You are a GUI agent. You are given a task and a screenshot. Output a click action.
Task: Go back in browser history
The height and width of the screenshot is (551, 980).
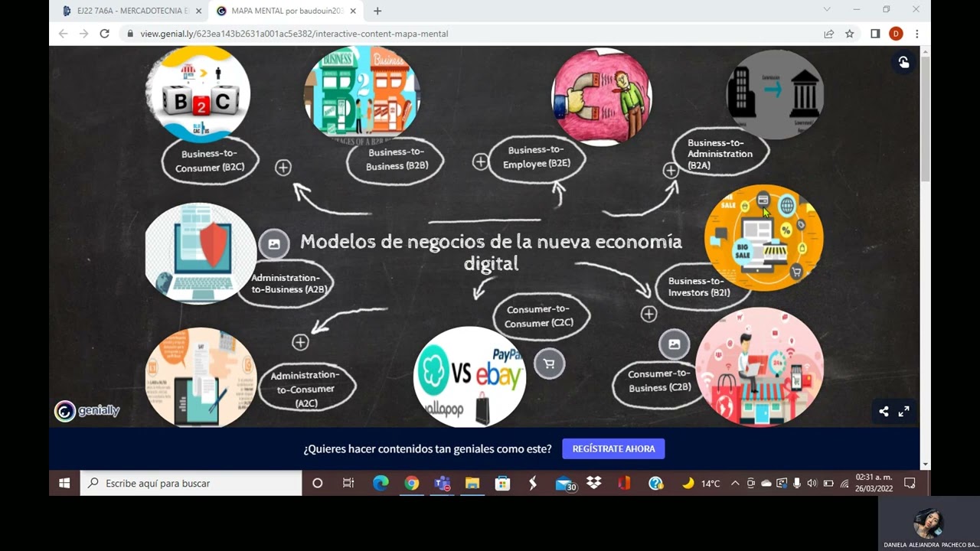(x=63, y=34)
